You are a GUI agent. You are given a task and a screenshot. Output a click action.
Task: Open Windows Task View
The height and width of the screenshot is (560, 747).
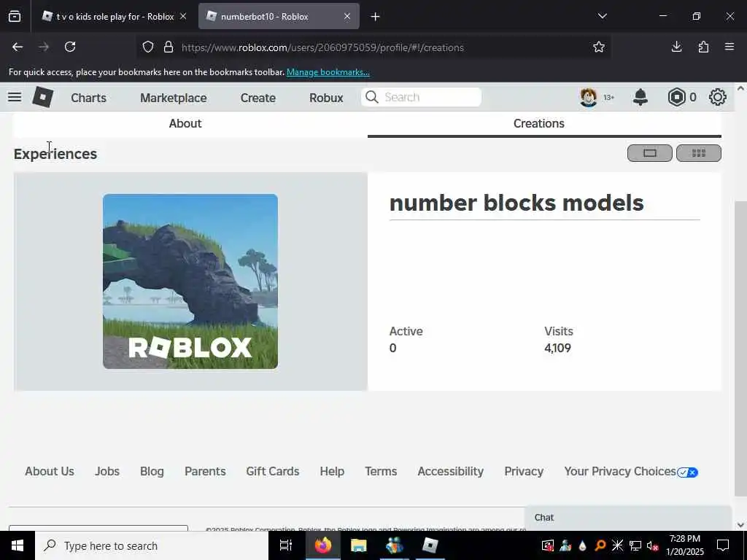(x=286, y=545)
